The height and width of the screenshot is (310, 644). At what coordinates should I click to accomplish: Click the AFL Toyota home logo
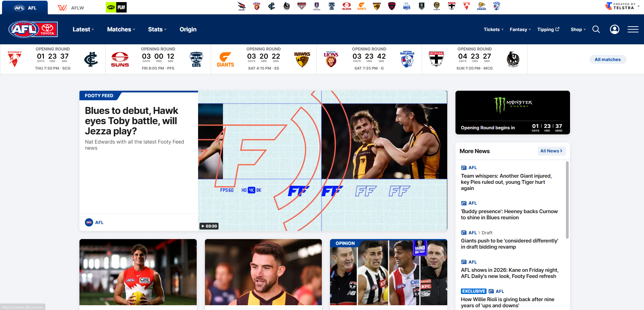point(33,29)
